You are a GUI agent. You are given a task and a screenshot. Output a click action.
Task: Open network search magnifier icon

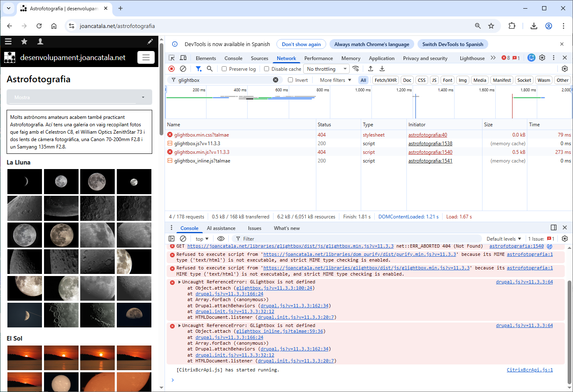(x=210, y=69)
